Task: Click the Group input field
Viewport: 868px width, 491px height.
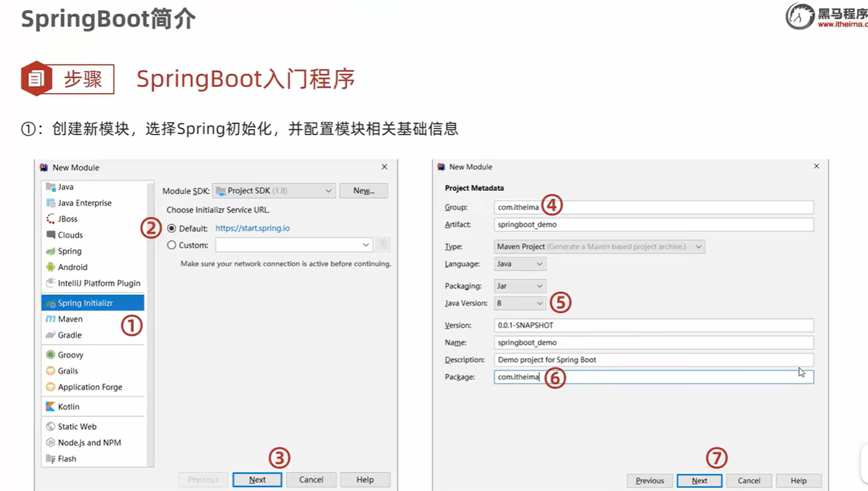Action: [654, 207]
